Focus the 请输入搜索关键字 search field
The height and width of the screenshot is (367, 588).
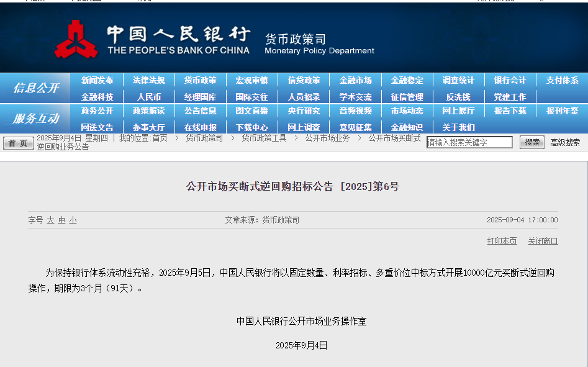pyautogui.click(x=469, y=142)
